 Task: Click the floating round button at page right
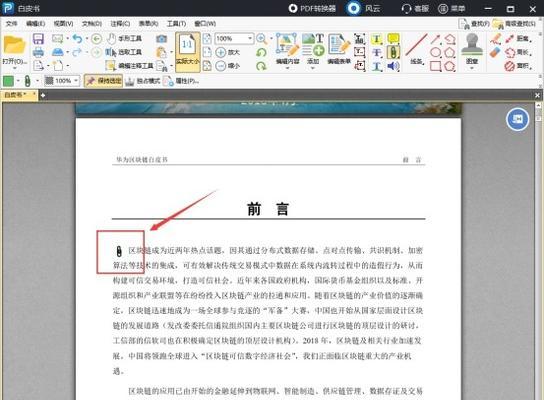(x=517, y=119)
